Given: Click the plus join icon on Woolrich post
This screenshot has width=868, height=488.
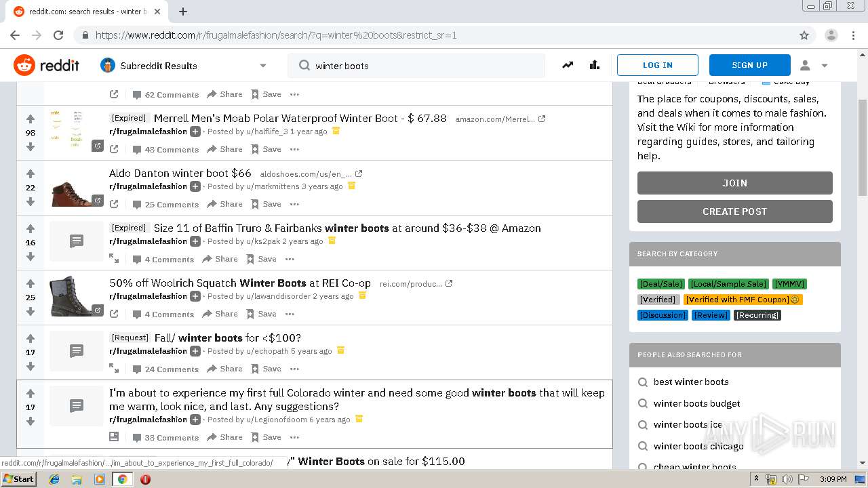Looking at the screenshot, I should [195, 296].
